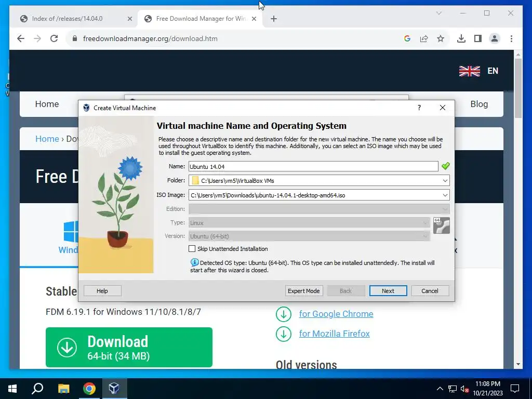Screen dimensions: 532x399
Task: Click the info icon beside Detected OS type
Action: 194,262
